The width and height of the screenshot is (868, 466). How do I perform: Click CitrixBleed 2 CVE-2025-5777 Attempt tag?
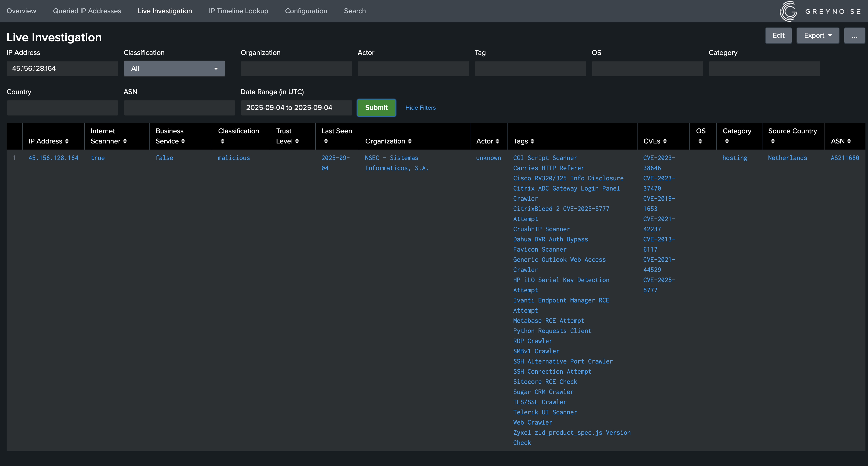561,214
